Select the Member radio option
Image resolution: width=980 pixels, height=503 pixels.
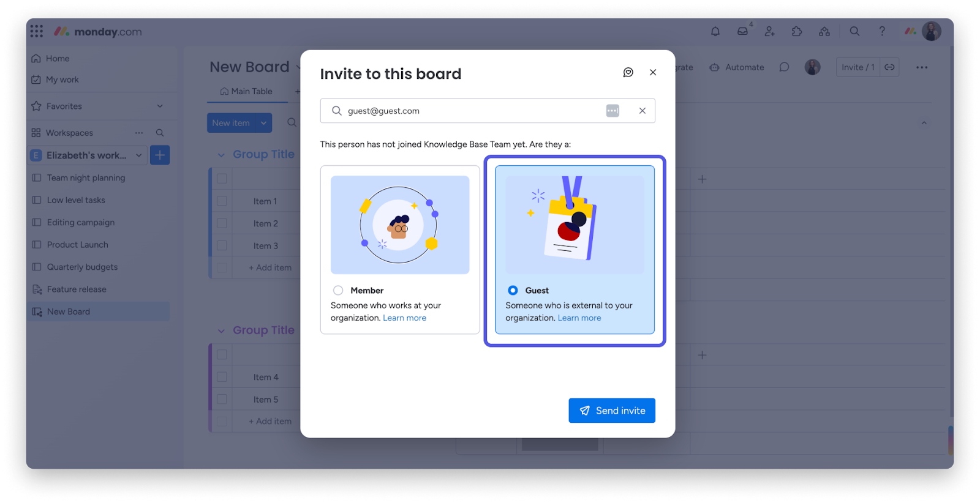[x=338, y=291]
